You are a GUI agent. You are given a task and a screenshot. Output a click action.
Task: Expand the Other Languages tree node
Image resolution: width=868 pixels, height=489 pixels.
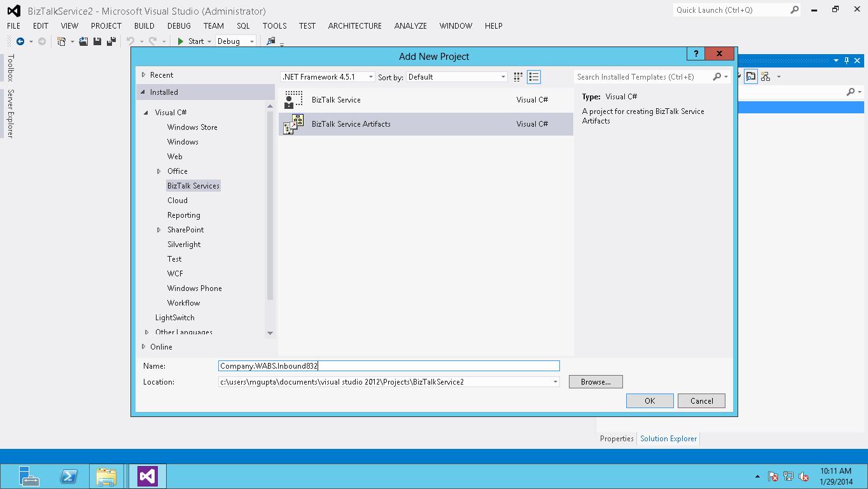point(147,332)
